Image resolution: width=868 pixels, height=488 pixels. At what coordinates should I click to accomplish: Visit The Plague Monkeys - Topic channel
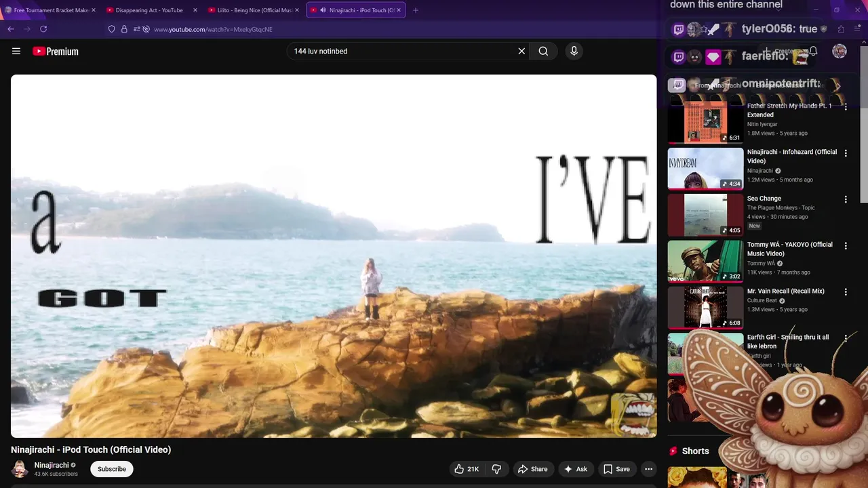781,208
